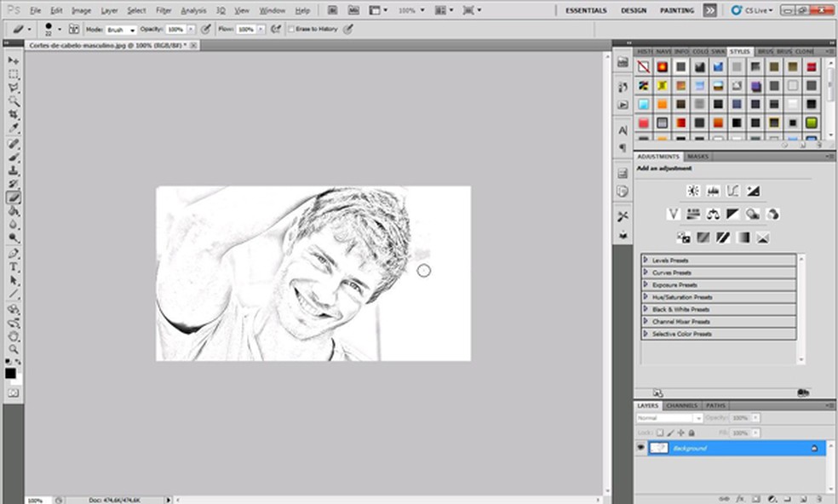Toggle lock transparent pixels in Layers
838x504 pixels.
tap(660, 432)
